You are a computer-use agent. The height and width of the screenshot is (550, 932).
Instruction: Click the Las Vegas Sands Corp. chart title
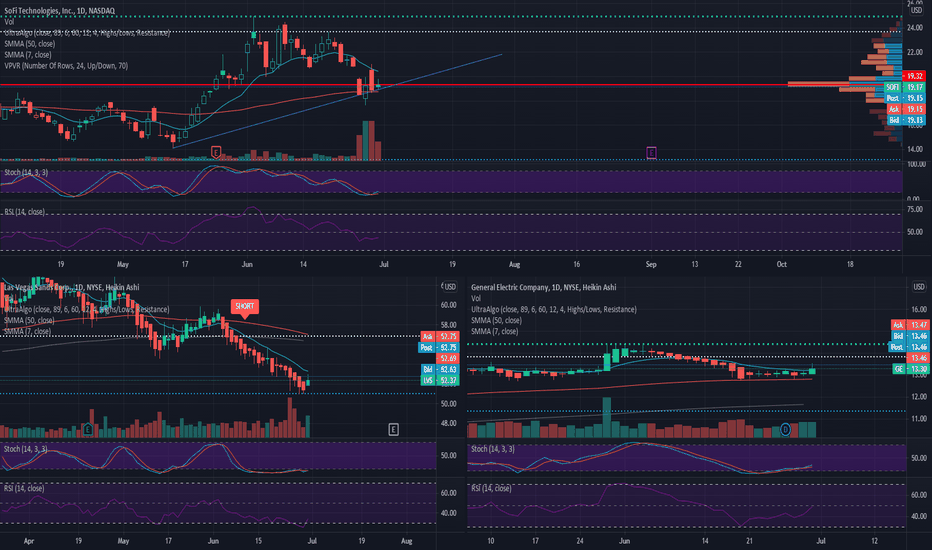click(x=72, y=287)
